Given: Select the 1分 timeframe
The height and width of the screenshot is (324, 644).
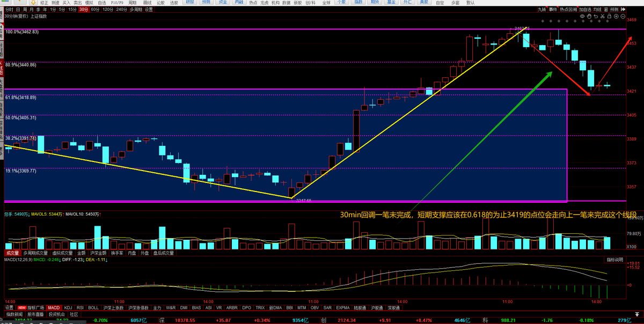Looking at the screenshot, I should (x=53, y=10).
